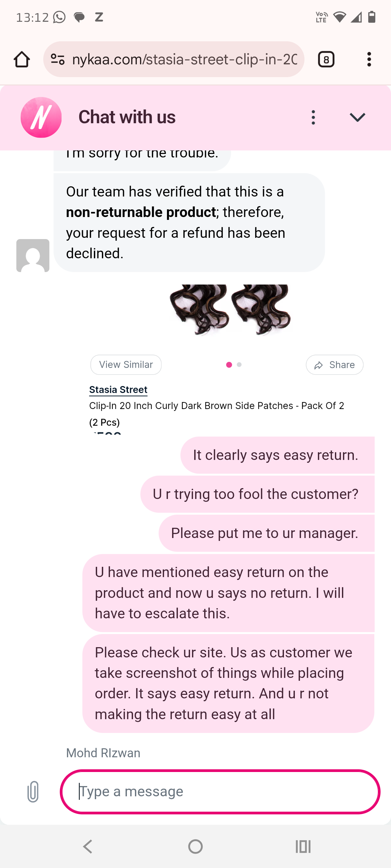The image size is (391, 868).
Task: Tap the browser home icon
Action: point(22,59)
